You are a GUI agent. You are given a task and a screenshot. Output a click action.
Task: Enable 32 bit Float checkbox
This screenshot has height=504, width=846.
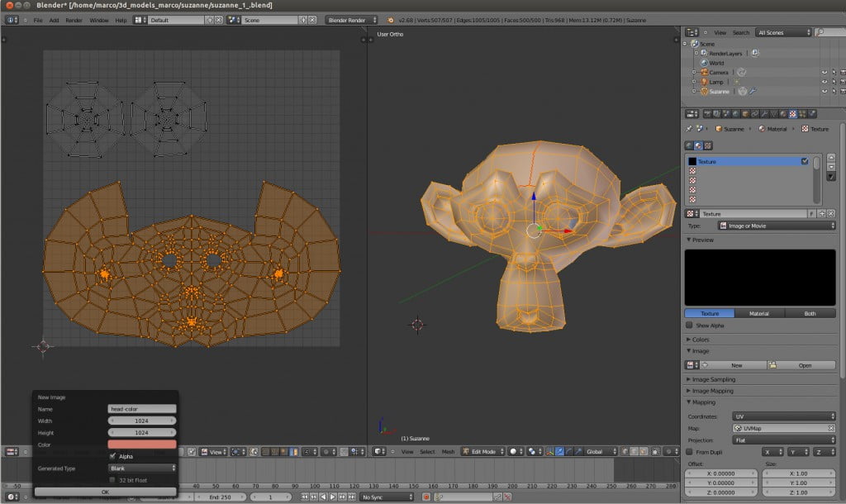click(112, 480)
